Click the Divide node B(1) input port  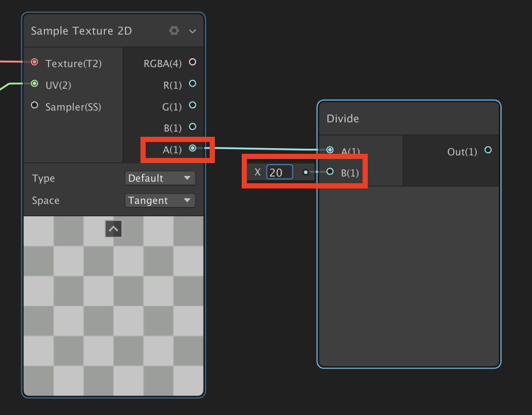tap(330, 172)
